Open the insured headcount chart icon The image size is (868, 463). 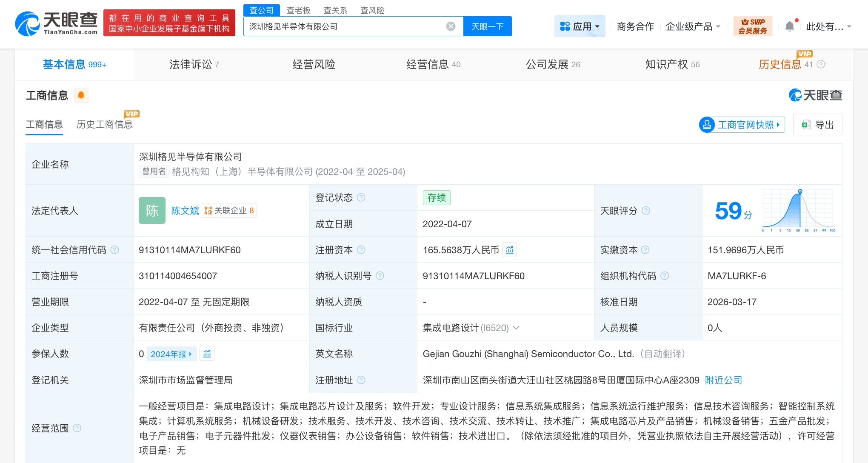click(x=207, y=354)
